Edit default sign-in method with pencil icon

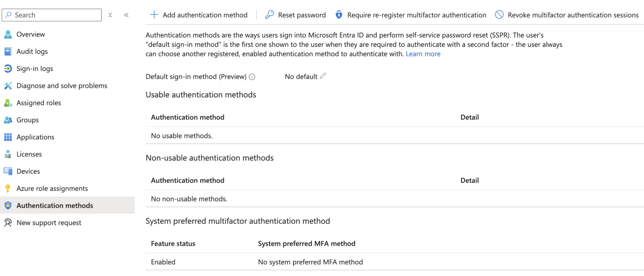[x=323, y=76]
